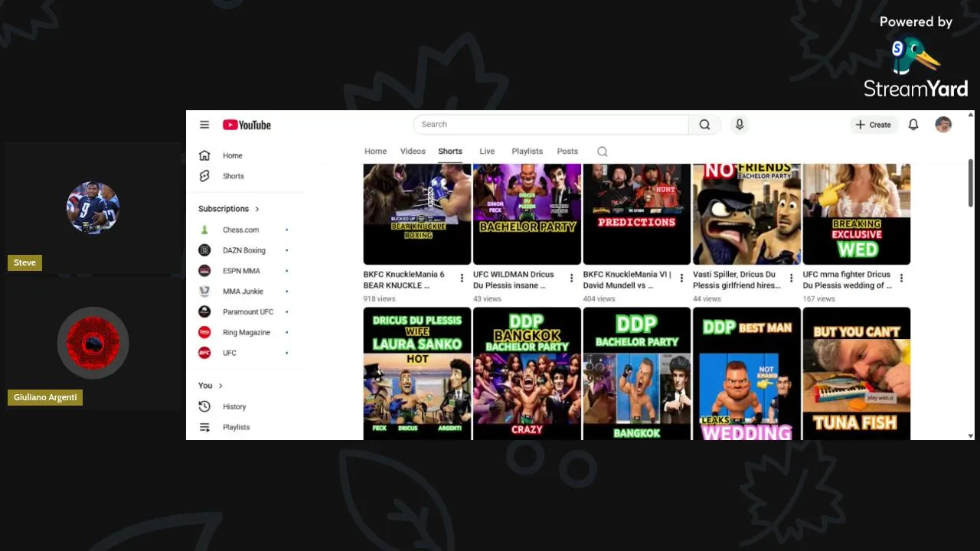Open DAZN Boxing channel icon
The height and width of the screenshot is (551, 980).
point(204,250)
